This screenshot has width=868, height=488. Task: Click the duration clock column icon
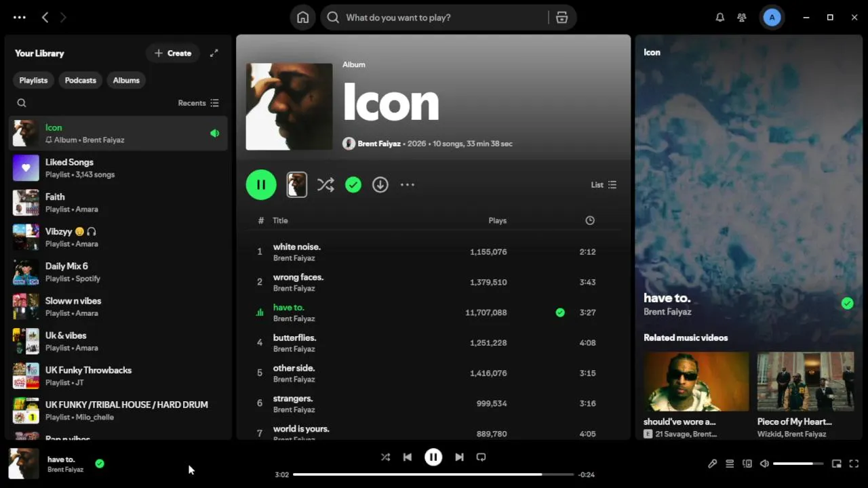[590, 220]
